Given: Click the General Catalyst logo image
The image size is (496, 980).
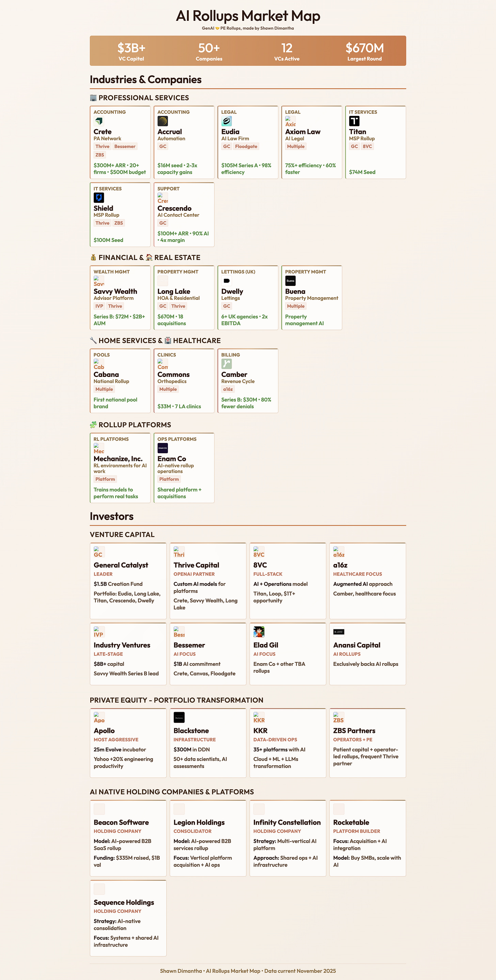Looking at the screenshot, I should pos(99,552).
